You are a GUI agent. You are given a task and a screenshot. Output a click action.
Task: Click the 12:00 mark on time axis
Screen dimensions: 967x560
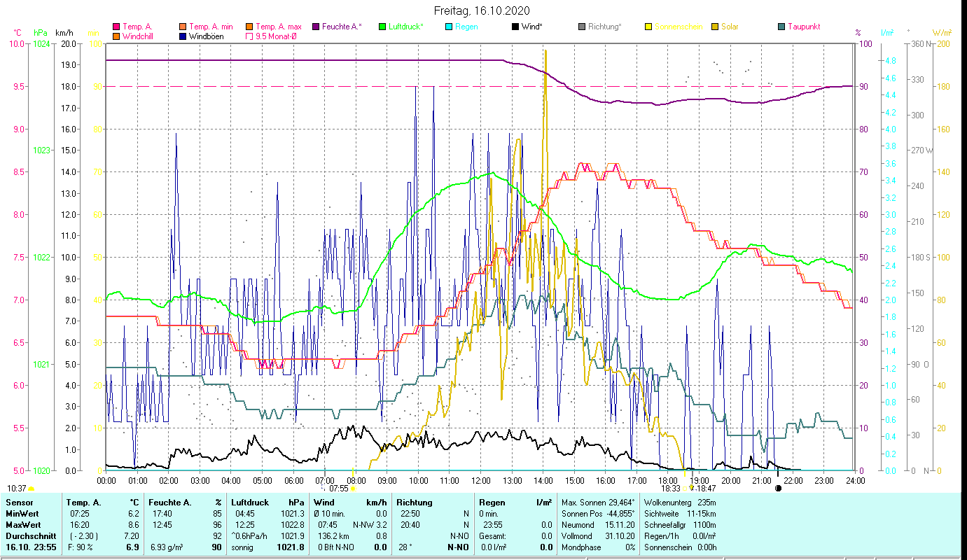(x=480, y=481)
